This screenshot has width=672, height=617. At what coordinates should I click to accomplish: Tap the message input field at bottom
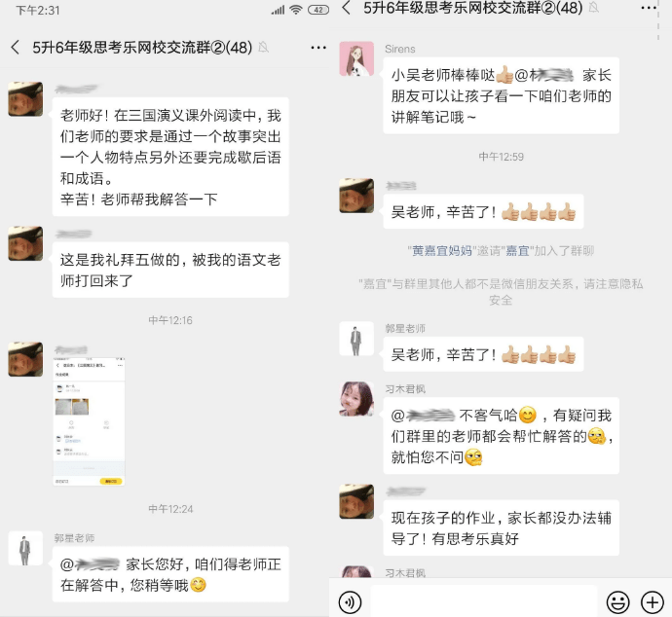484,601
